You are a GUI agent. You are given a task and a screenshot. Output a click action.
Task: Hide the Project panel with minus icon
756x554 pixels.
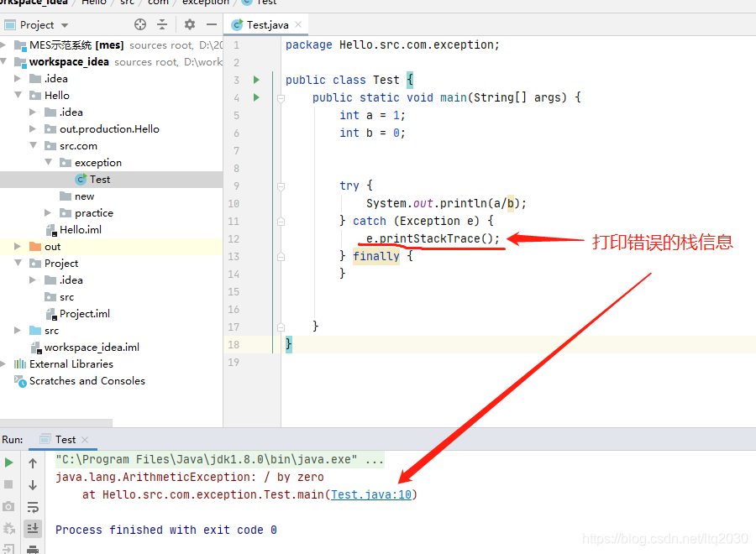(212, 24)
